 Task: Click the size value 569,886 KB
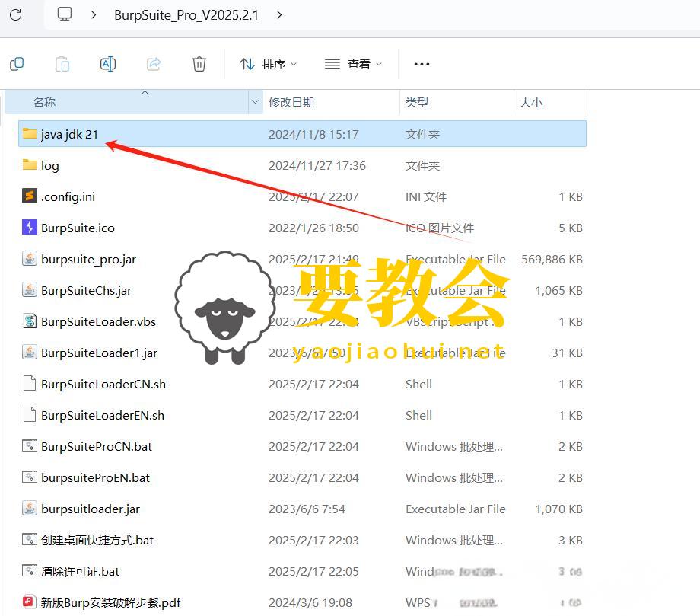click(552, 260)
